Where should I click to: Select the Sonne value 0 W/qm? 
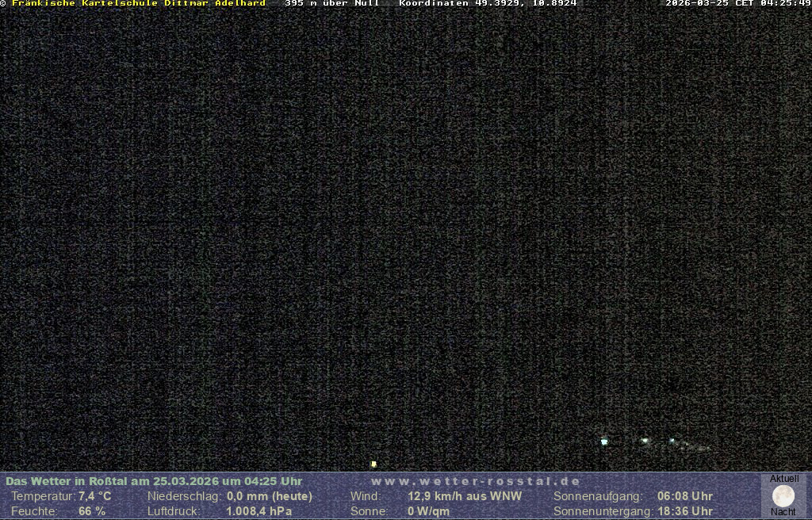[x=428, y=511]
